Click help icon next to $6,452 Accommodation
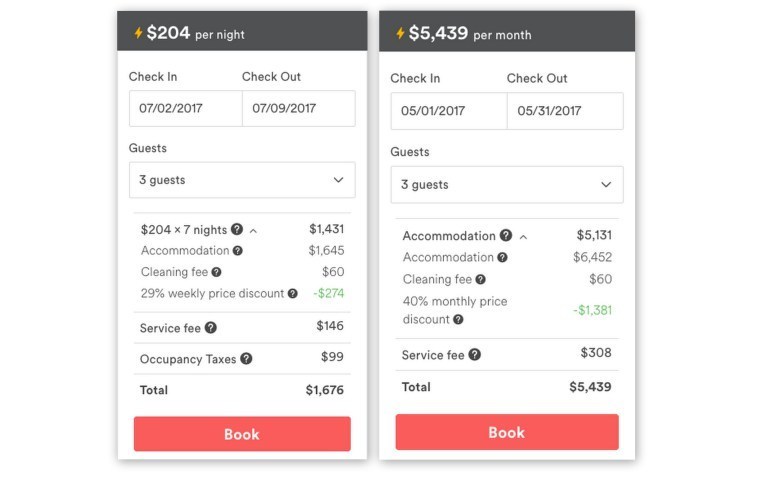 (x=503, y=258)
